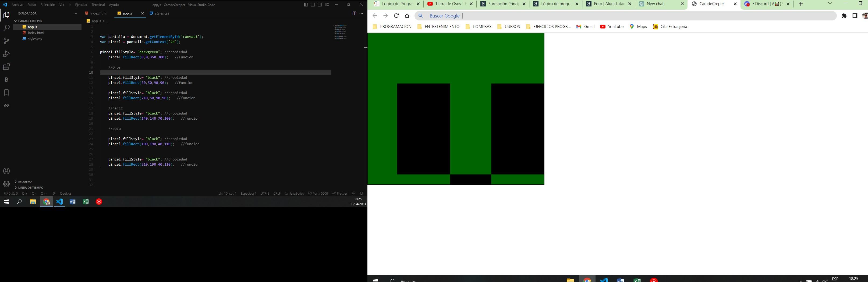868x282 pixels.
Task: Click the code minimap in editor
Action: (x=340, y=32)
